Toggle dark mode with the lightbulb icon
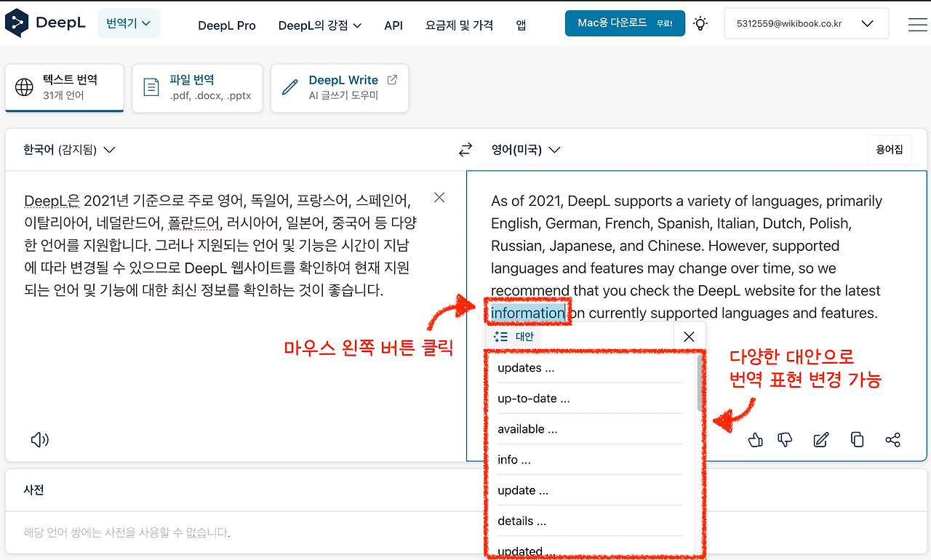 [x=700, y=23]
